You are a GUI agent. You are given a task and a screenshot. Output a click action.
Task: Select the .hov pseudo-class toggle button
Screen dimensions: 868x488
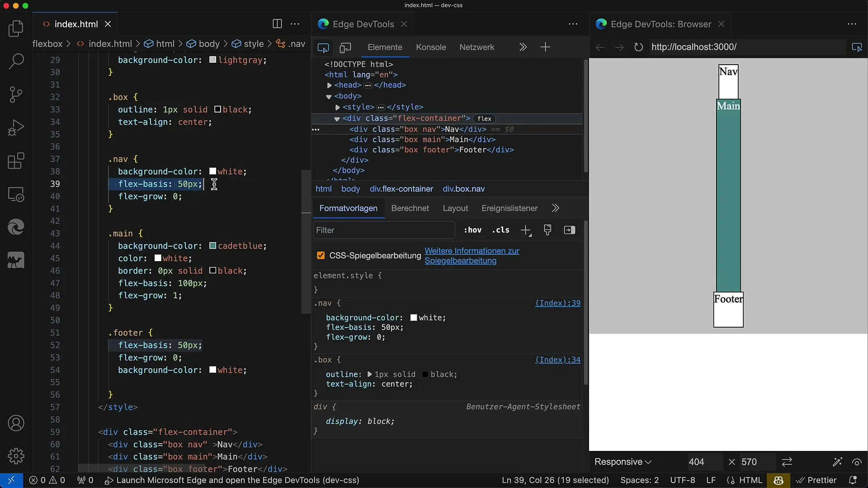point(473,230)
